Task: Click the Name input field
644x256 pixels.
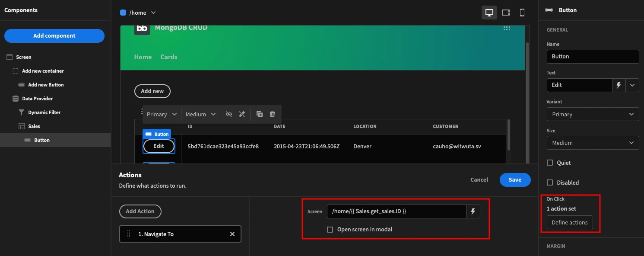Action: click(x=593, y=57)
